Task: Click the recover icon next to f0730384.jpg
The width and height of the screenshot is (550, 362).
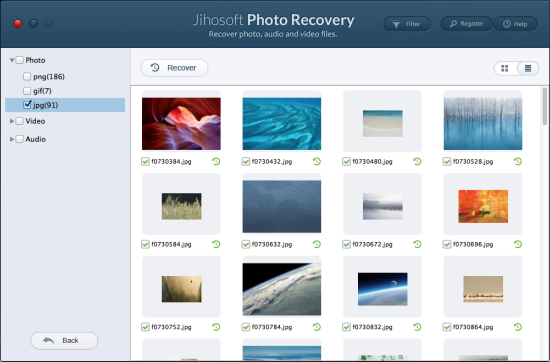Action: coord(216,161)
